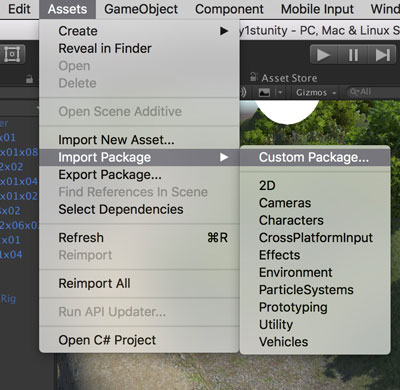Screen dimensions: 400x390
Task: Import the ParticleSystems package
Action: click(315, 290)
